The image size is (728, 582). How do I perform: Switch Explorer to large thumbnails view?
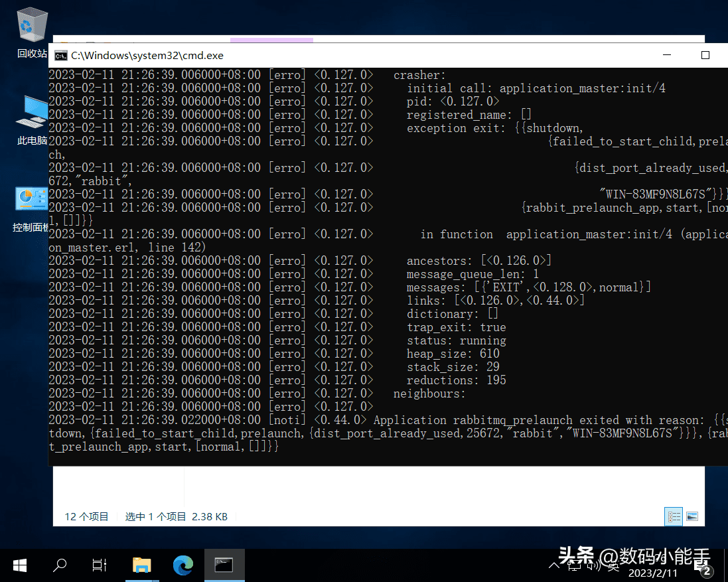pos(692,516)
